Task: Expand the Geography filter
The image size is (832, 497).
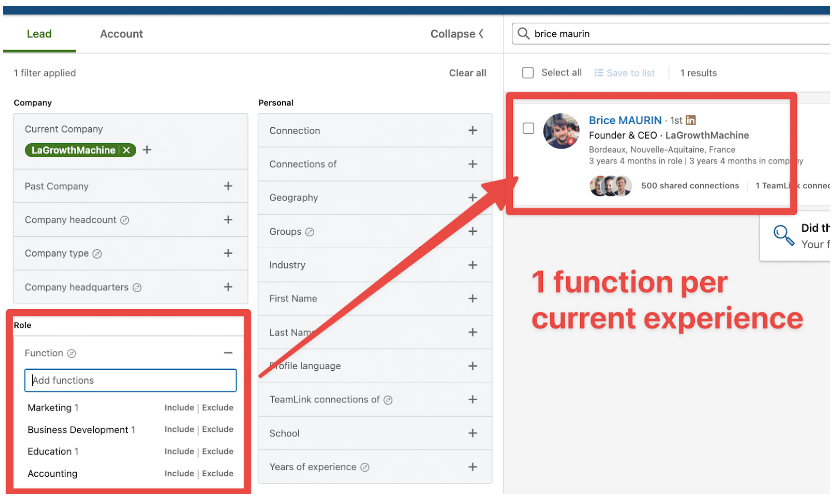Action: click(x=473, y=198)
